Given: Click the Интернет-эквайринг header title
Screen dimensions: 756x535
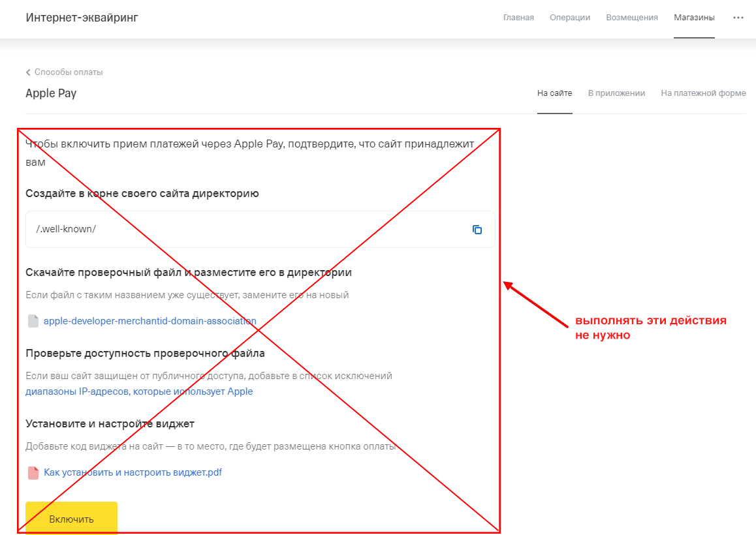Looking at the screenshot, I should pos(82,18).
